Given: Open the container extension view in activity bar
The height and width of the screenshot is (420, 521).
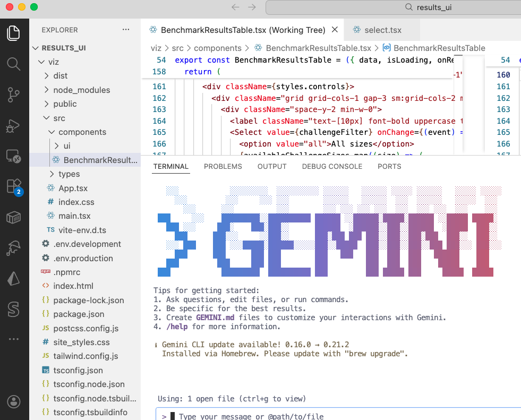Looking at the screenshot, I should (x=14, y=218).
